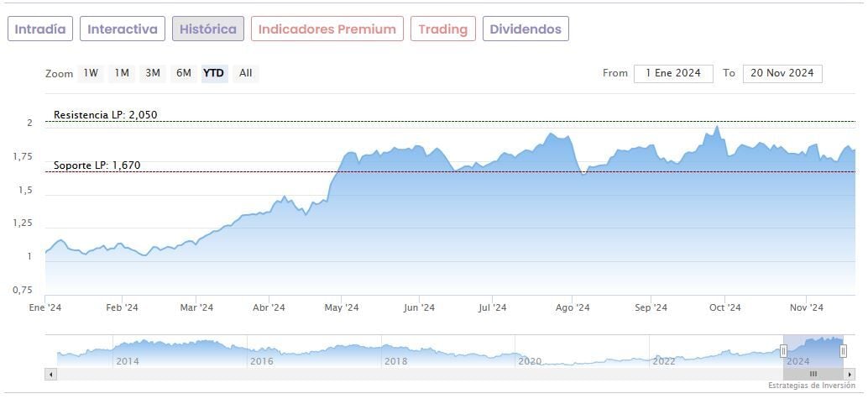Select the Histórica tab
The image size is (868, 399).
click(x=208, y=29)
